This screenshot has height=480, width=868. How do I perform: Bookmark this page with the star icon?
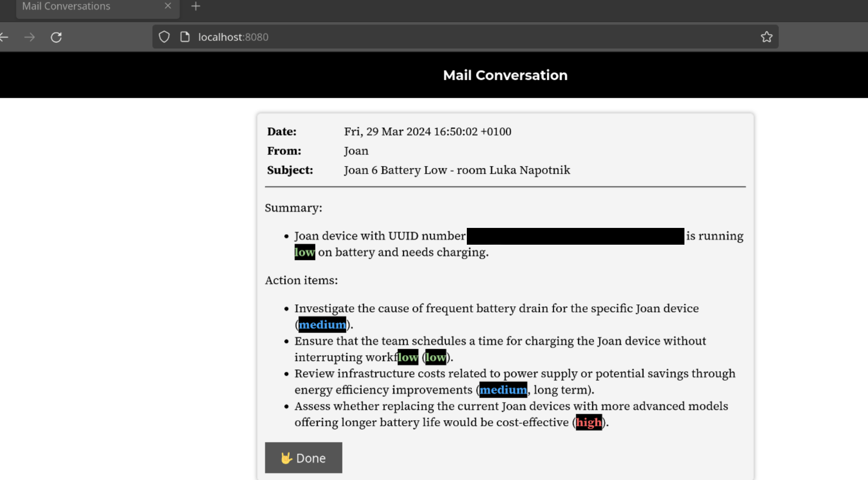pyautogui.click(x=766, y=37)
